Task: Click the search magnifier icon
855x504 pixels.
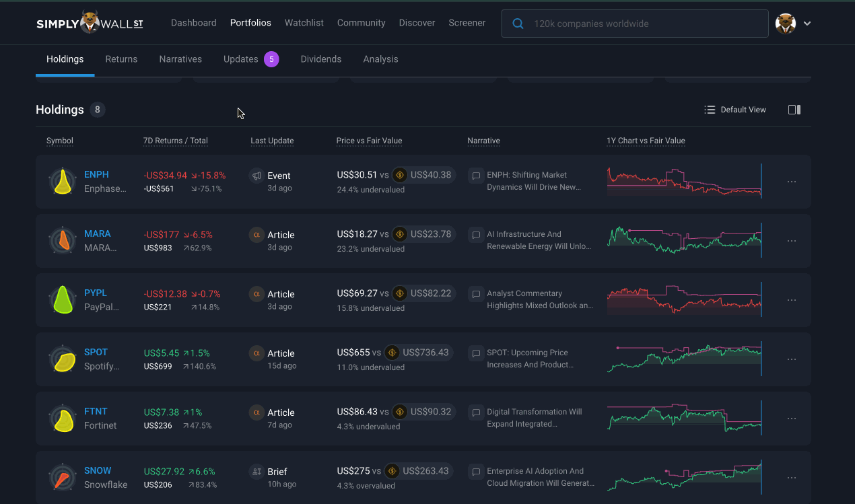Action: click(518, 24)
